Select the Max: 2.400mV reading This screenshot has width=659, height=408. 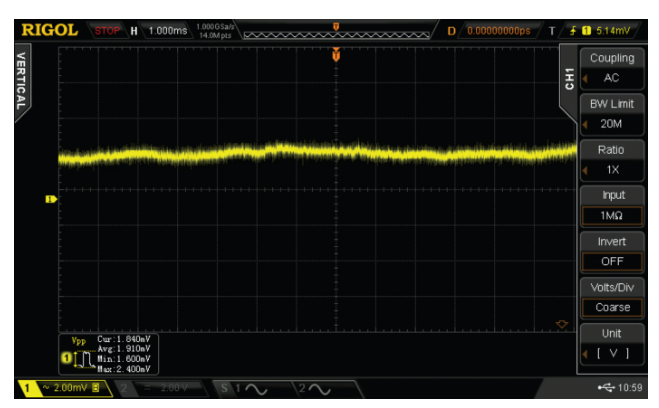124,369
